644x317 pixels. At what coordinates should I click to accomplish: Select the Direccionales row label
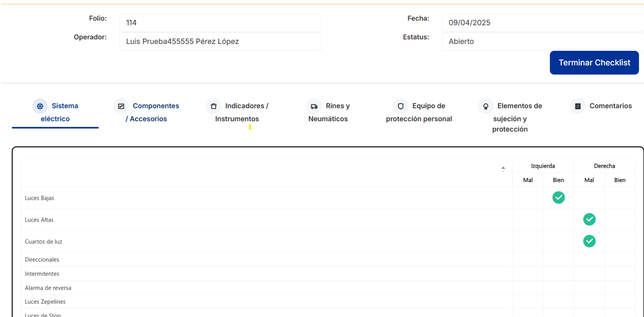click(42, 260)
